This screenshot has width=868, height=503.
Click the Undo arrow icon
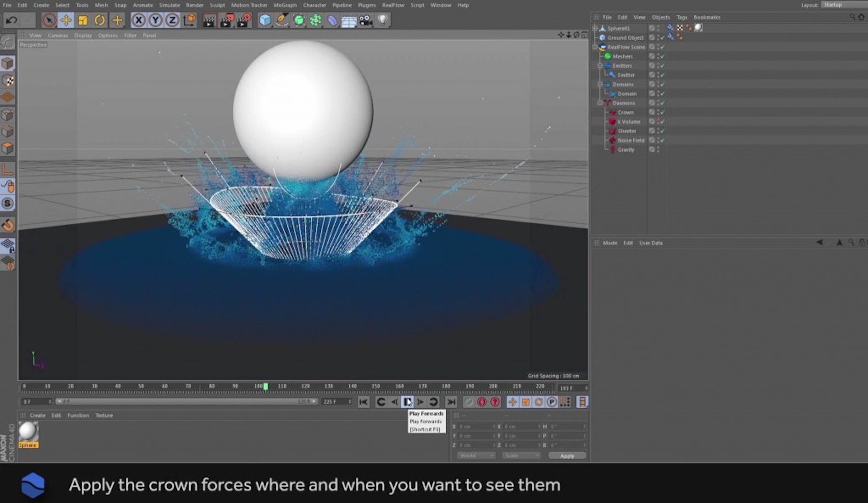pos(12,20)
